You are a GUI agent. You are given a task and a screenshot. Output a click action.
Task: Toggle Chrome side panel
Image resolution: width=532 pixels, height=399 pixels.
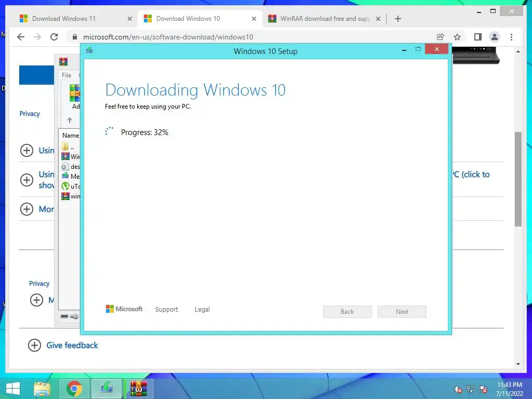(478, 37)
